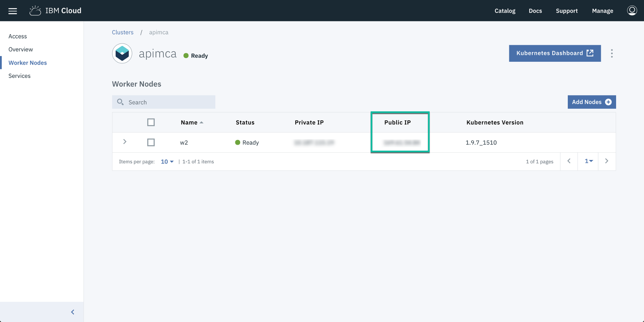The height and width of the screenshot is (322, 644).
Task: Click the '1-1 of 1 items' text
Action: click(198, 162)
